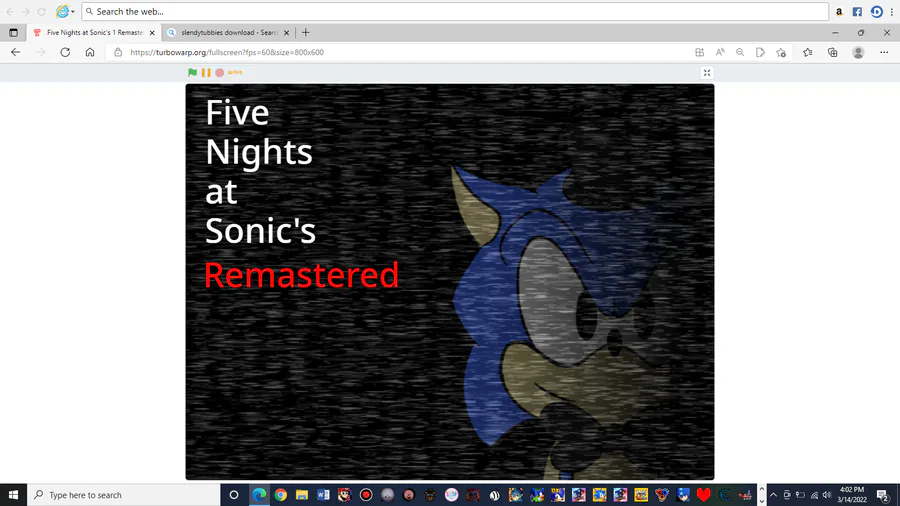The image size is (900, 506).
Task: Expand taskbar overflow with down chevron
Action: (x=762, y=501)
